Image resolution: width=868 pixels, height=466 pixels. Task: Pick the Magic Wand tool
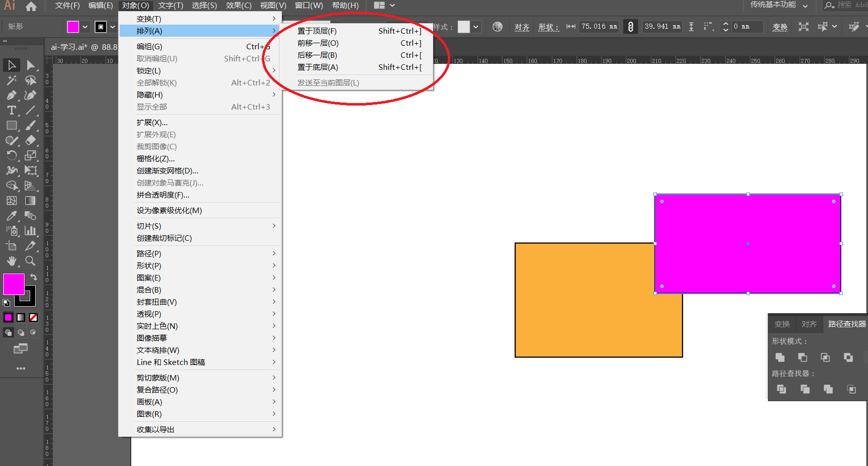tap(12, 80)
